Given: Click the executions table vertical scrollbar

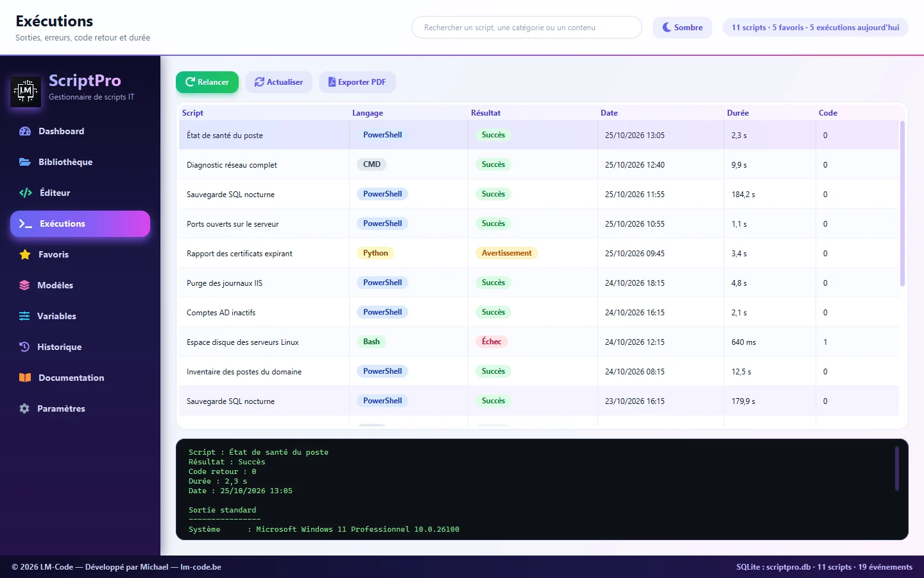Looking at the screenshot, I should [902, 203].
